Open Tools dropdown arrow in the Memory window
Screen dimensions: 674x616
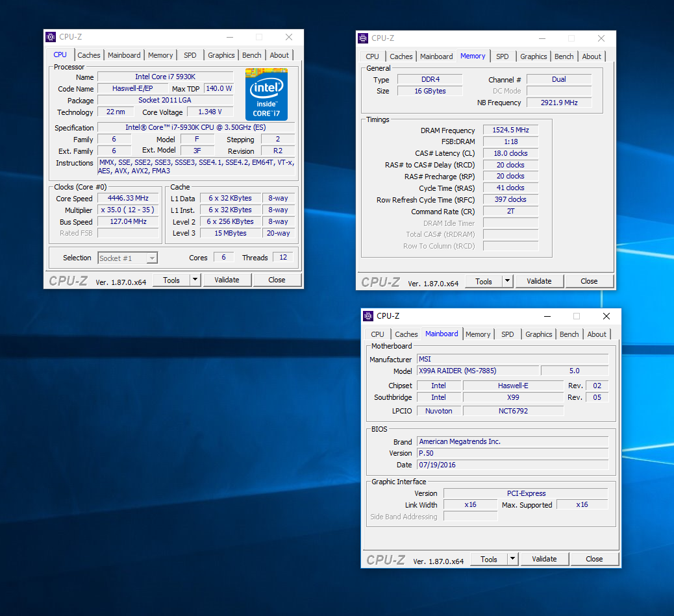[508, 281]
